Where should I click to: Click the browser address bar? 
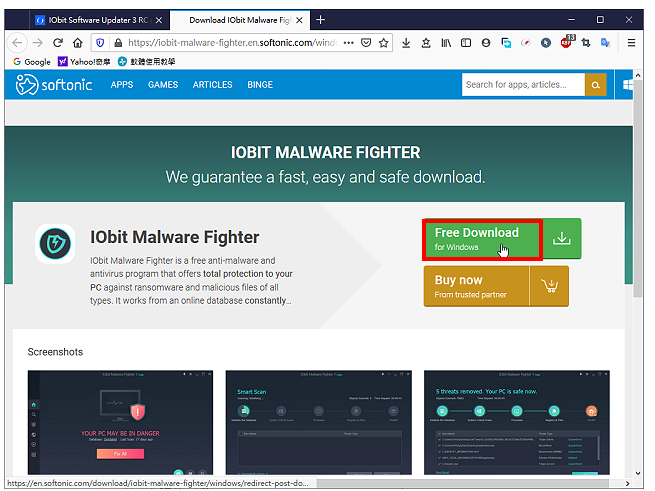(234, 43)
